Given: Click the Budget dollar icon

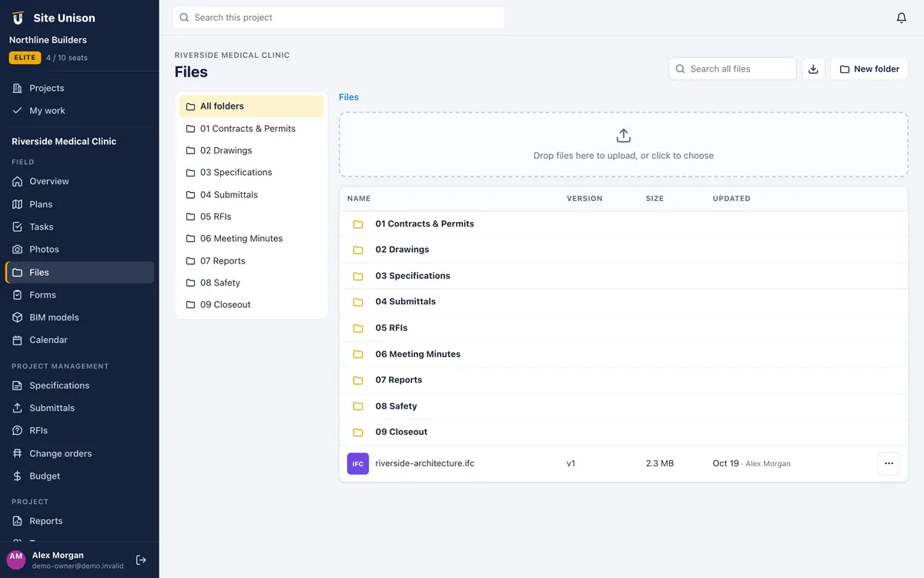Looking at the screenshot, I should [x=18, y=476].
